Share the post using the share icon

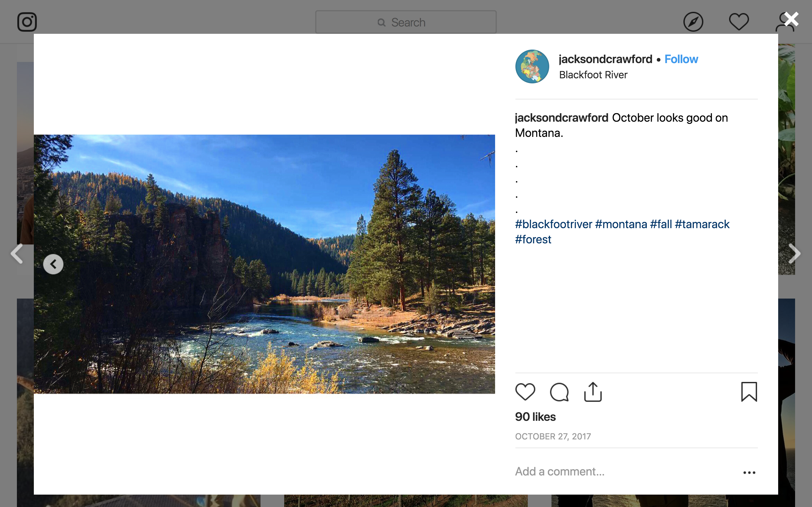tap(593, 392)
